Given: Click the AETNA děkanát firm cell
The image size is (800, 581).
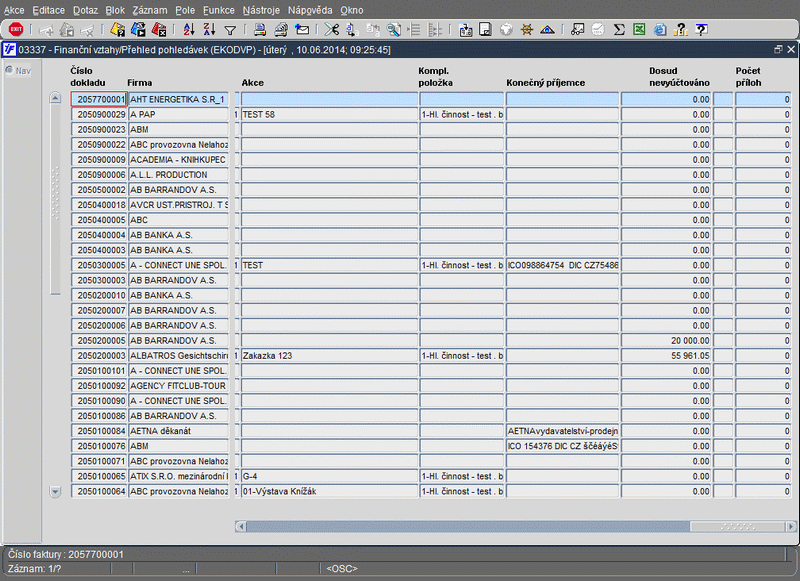Looking at the screenshot, I should click(178, 431).
